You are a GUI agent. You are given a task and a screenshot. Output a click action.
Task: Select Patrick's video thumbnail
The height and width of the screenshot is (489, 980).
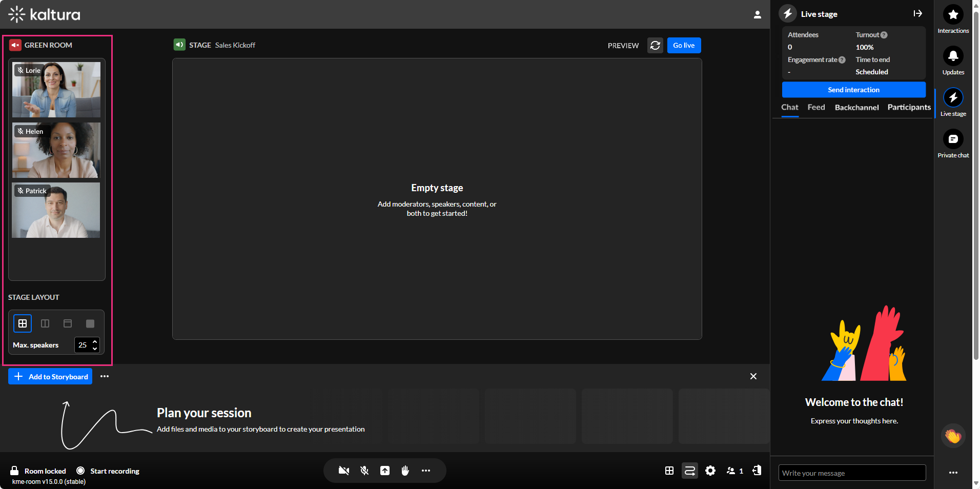(56, 210)
